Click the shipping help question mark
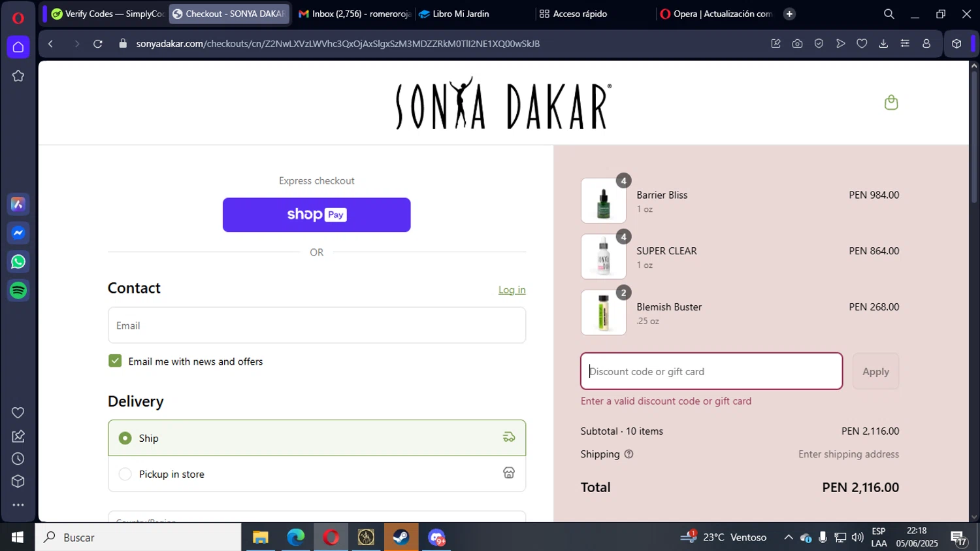The image size is (980, 551). click(629, 454)
